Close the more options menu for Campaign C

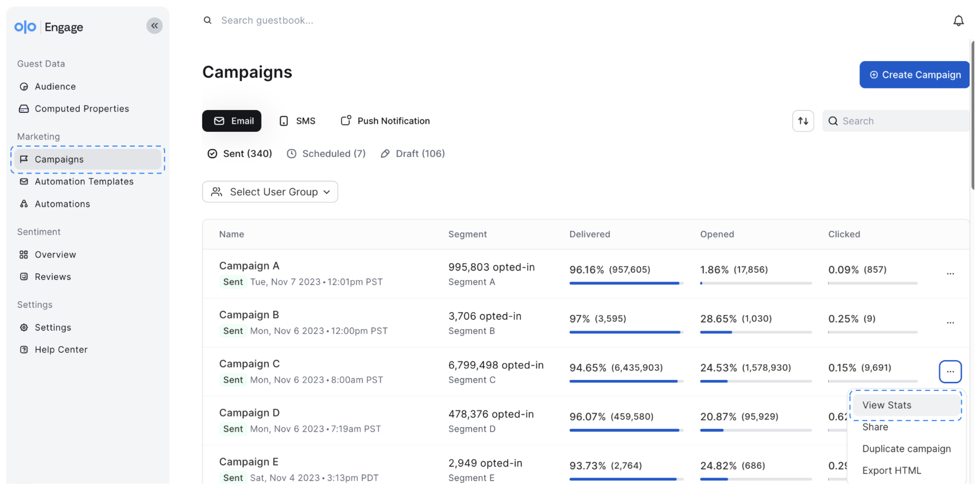[950, 372]
